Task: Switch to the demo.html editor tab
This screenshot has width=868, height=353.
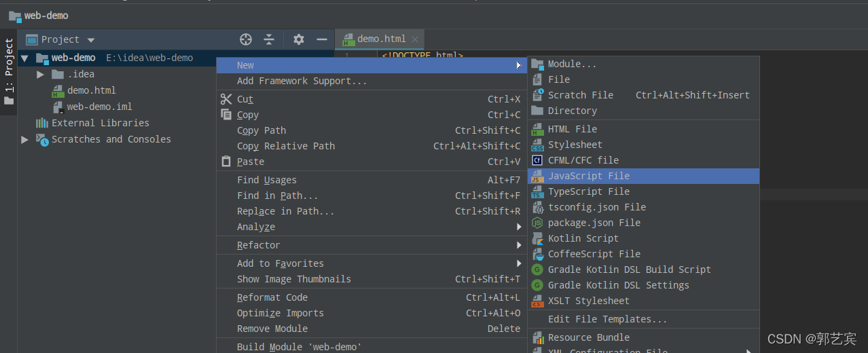Action: pos(381,39)
